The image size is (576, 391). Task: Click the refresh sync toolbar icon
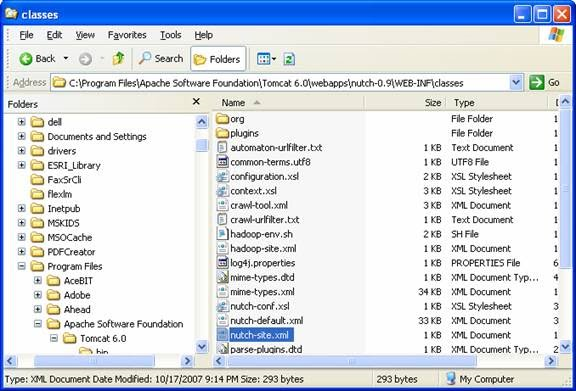(289, 59)
